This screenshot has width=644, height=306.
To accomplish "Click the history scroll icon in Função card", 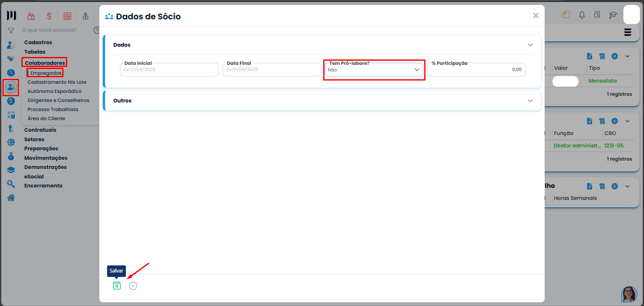I will click(x=602, y=121).
